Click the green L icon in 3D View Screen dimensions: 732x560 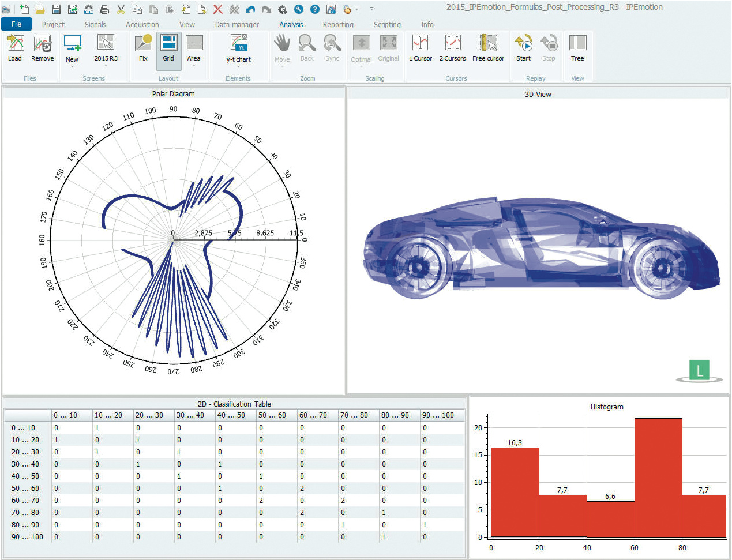[699, 371]
